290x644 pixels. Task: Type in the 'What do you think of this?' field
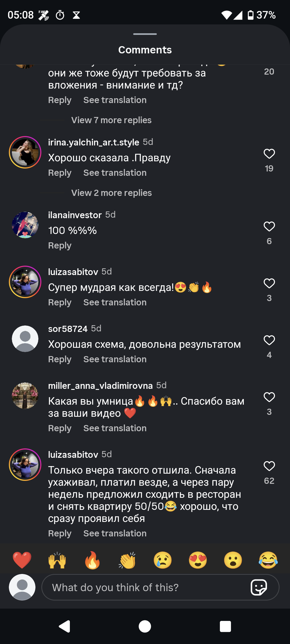pos(145,587)
